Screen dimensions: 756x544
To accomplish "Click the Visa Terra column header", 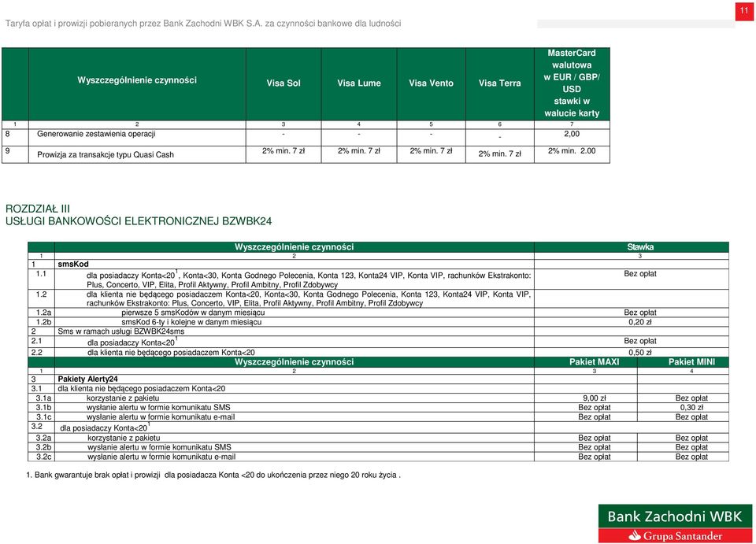I will [x=499, y=83].
